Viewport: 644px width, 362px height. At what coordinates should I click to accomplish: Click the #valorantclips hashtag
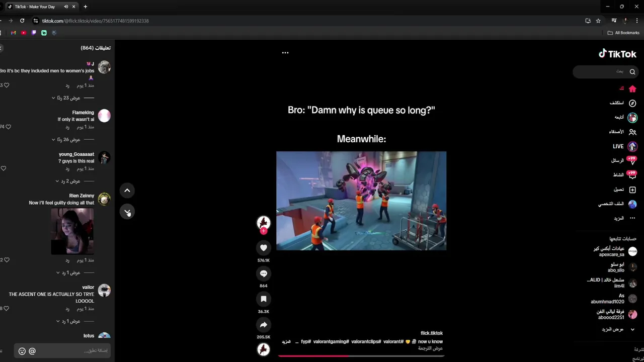point(366,341)
